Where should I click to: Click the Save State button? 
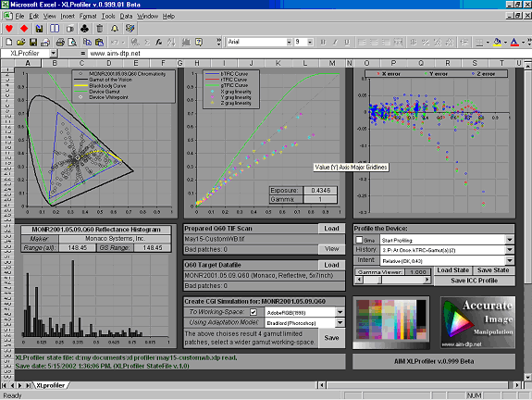(493, 270)
